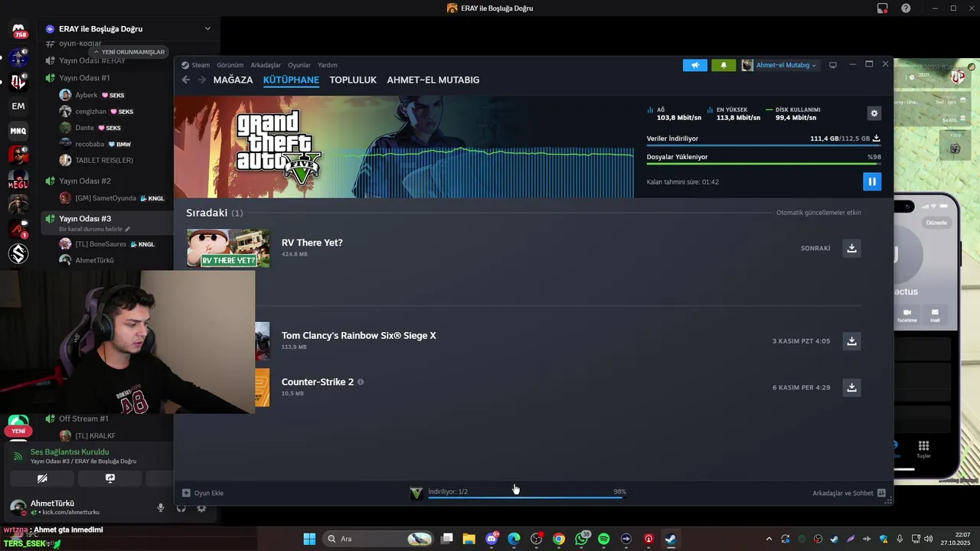The width and height of the screenshot is (980, 551).
Task: Open Windows Start menu
Action: click(x=309, y=539)
